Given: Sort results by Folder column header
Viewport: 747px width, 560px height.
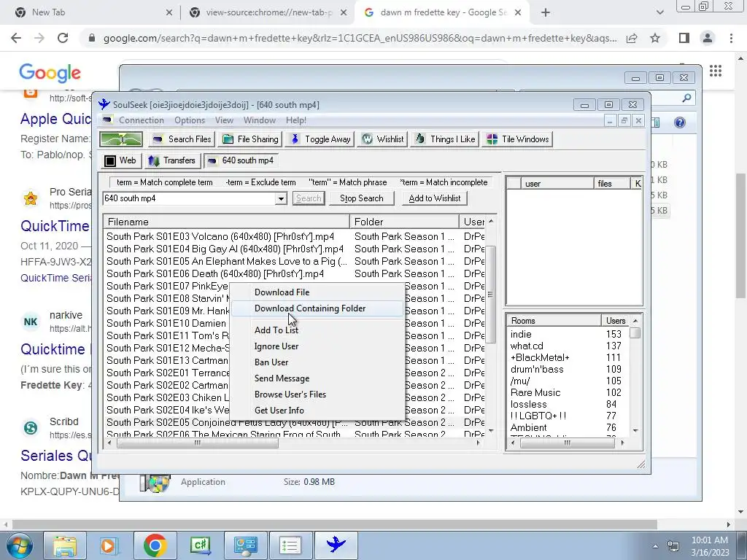Looking at the screenshot, I should point(404,222).
